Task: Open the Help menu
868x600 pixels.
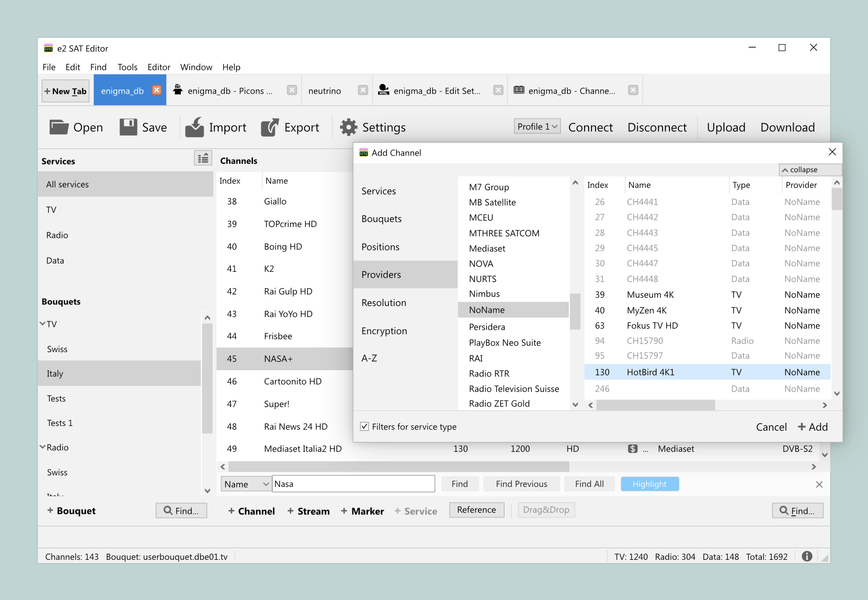Action: (231, 67)
